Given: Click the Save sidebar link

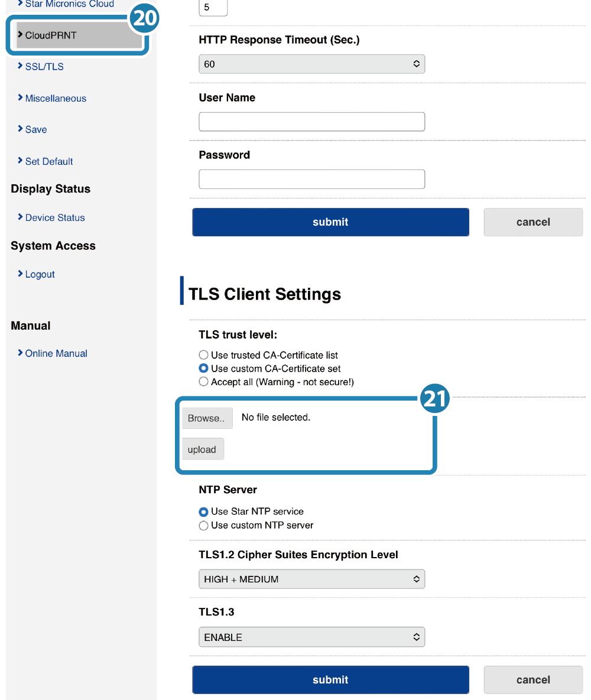Looking at the screenshot, I should point(35,129).
